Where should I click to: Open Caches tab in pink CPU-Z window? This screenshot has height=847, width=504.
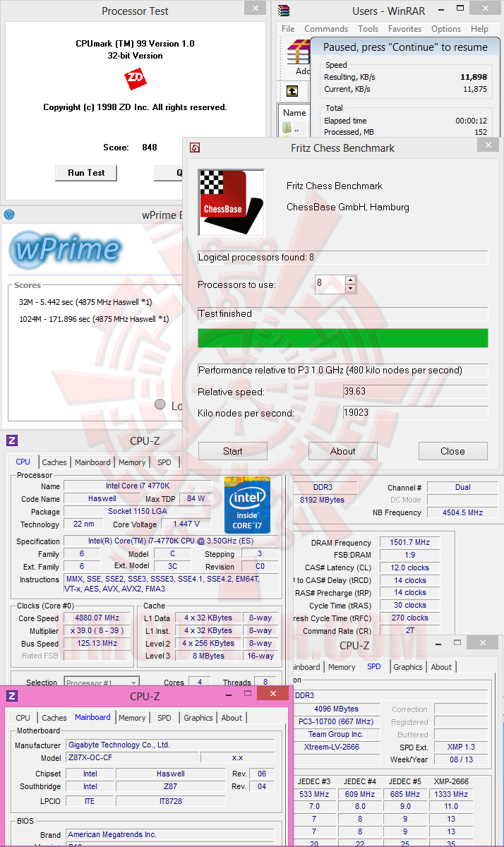54,718
